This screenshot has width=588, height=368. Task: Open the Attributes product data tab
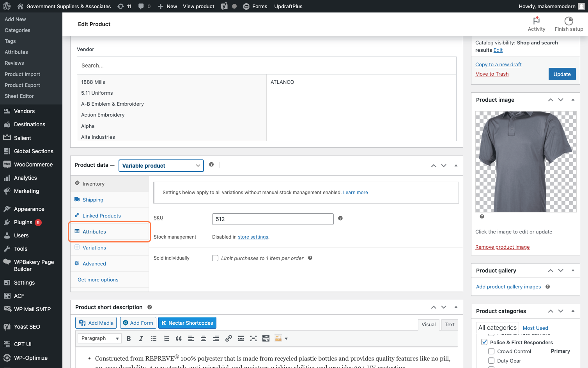110,232
